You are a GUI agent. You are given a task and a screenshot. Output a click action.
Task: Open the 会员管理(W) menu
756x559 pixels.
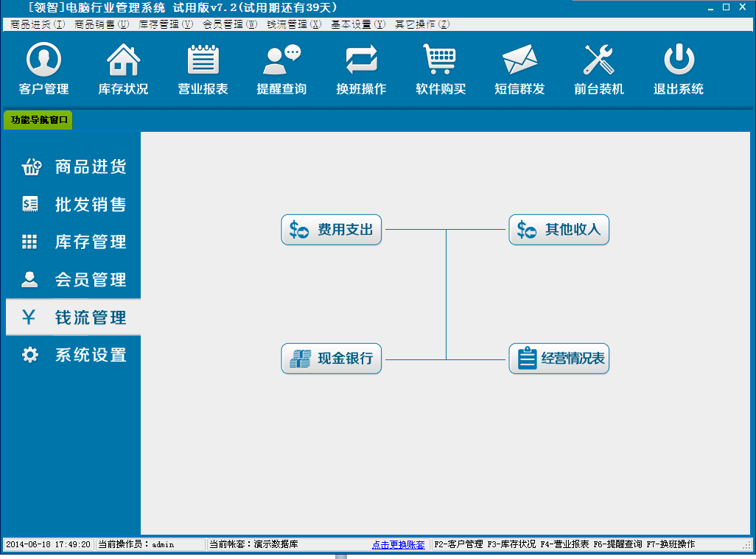point(230,24)
